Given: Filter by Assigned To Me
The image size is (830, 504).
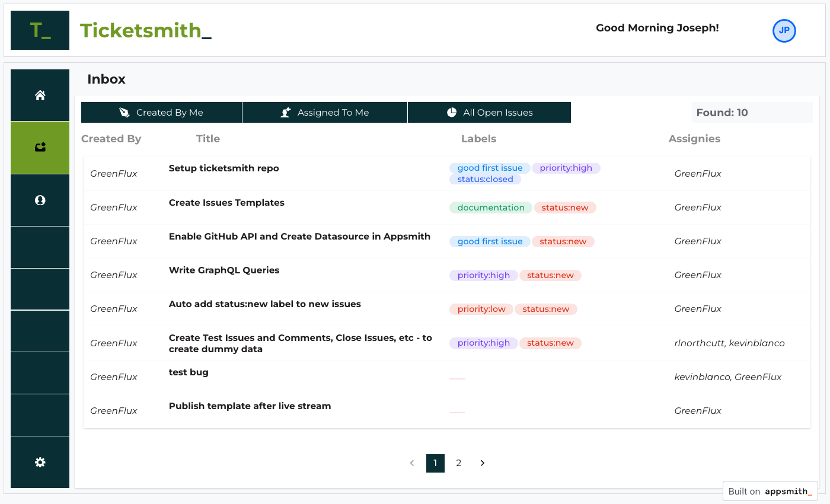Looking at the screenshot, I should (x=325, y=113).
